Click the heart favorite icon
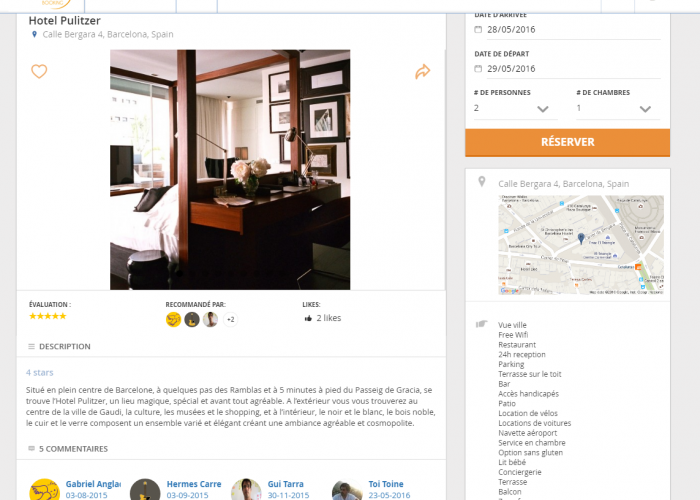 (39, 71)
